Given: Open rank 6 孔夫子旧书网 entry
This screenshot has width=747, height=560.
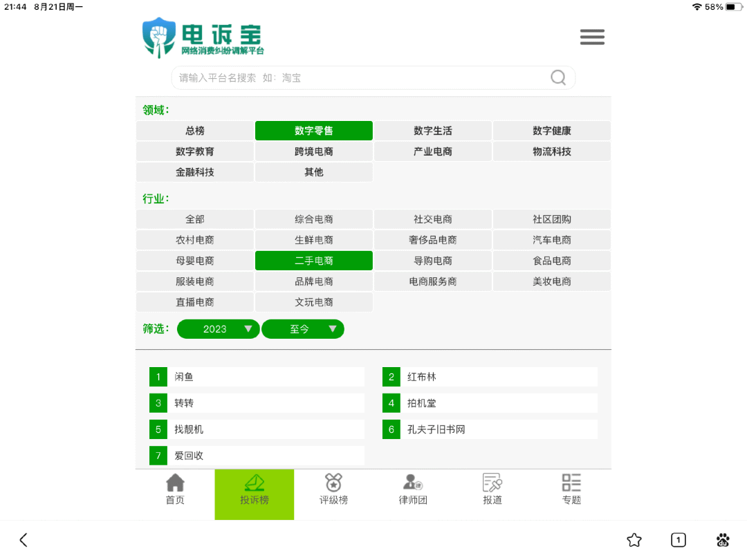Looking at the screenshot, I should (490, 429).
